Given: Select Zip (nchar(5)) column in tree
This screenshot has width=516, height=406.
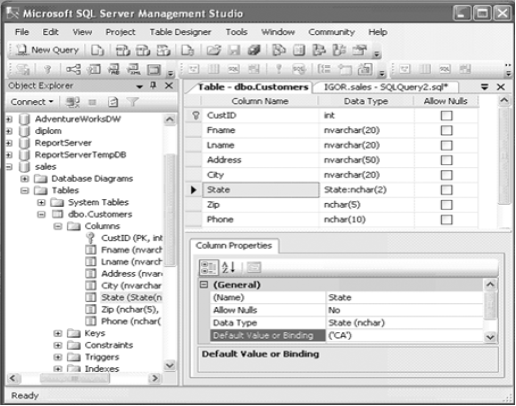Looking at the screenshot, I should point(130,310).
